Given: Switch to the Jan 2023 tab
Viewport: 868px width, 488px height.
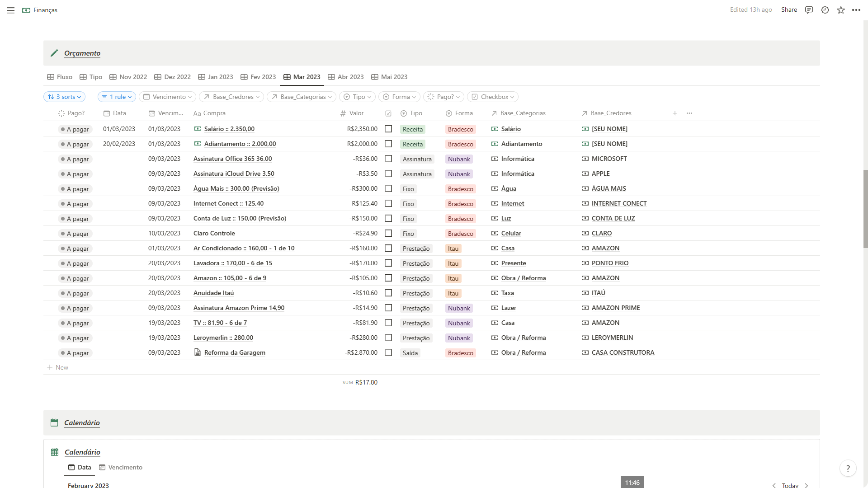Looking at the screenshot, I should click(216, 77).
